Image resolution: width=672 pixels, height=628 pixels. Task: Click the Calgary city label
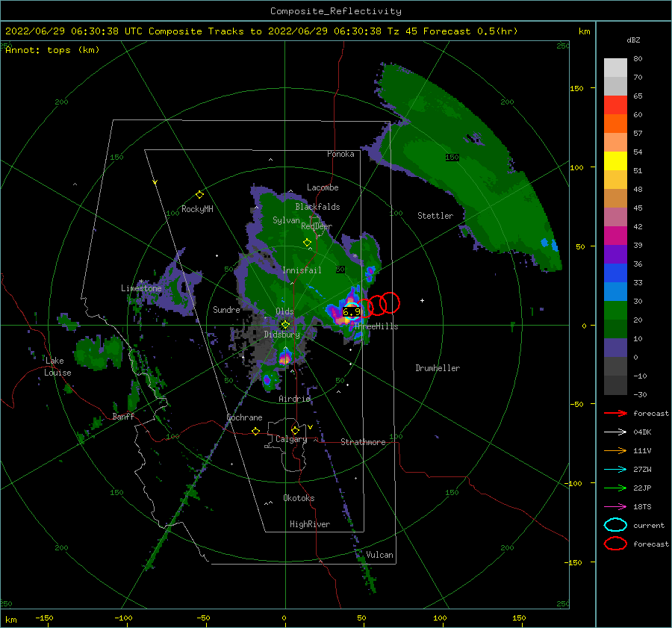[291, 439]
